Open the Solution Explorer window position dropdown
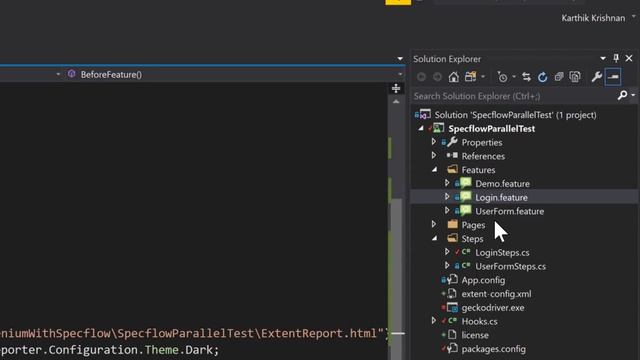The width and height of the screenshot is (640, 360). point(603,58)
